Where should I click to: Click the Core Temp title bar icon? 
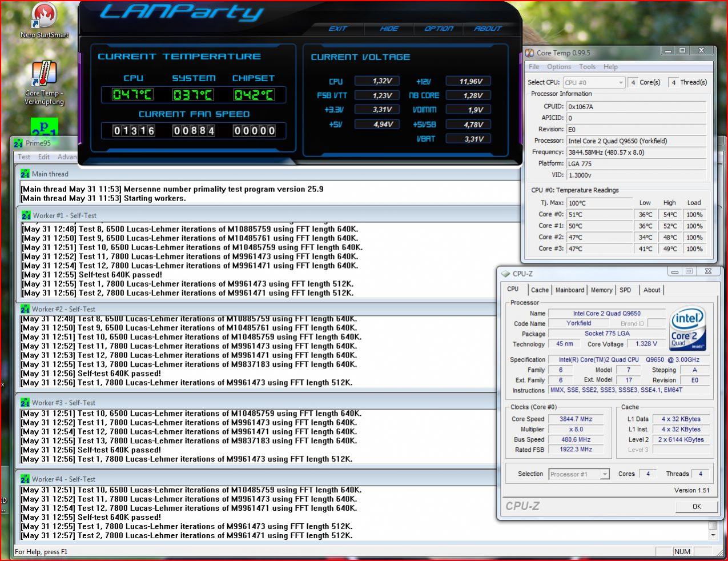click(x=529, y=53)
